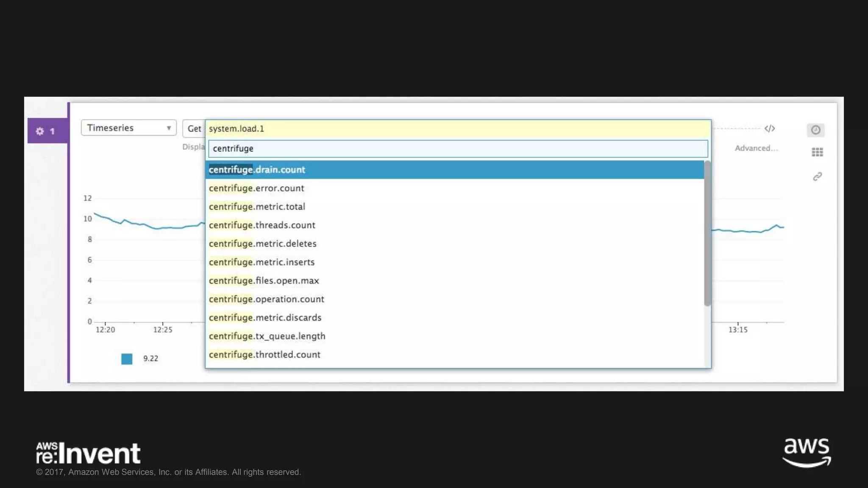Click the Advanced... link
This screenshot has width=868, height=488.
click(756, 148)
